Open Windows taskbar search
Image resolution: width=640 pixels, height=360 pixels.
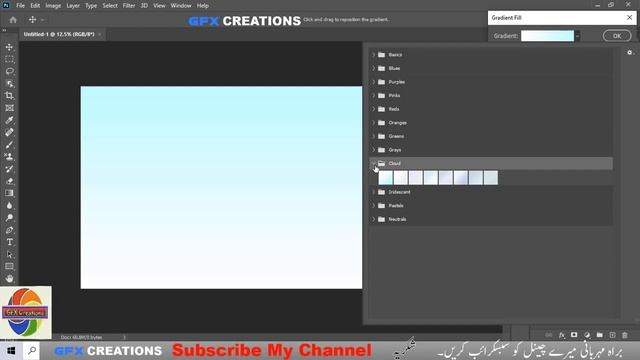pos(32,351)
